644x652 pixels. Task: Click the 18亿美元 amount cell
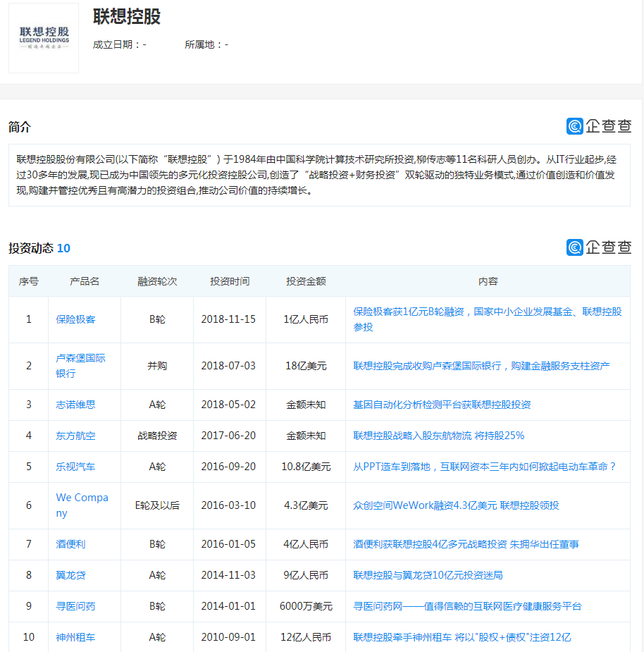click(306, 366)
